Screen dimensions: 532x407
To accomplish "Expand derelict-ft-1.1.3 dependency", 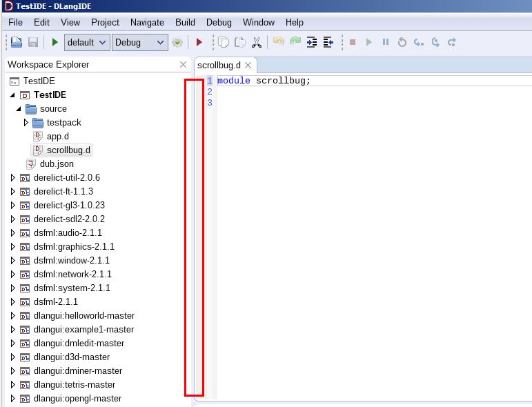I will [13, 192].
